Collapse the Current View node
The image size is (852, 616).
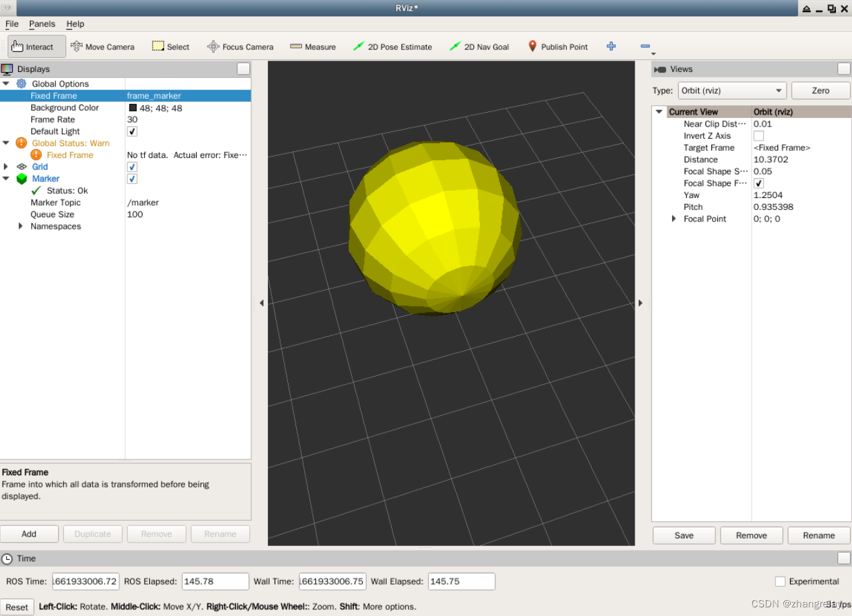659,112
